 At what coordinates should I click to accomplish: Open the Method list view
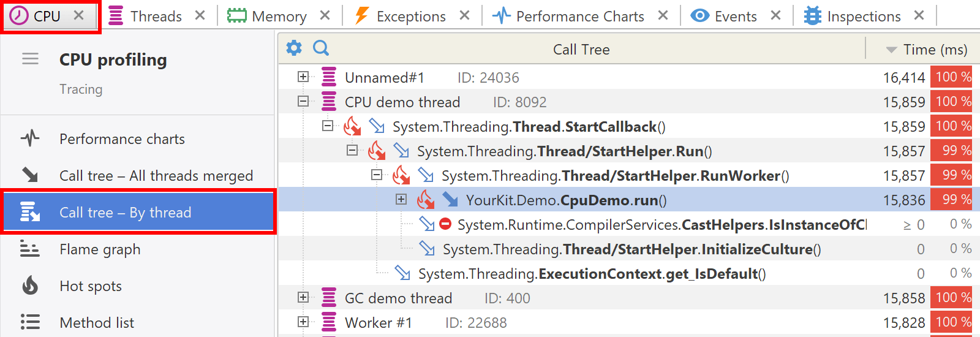138,323
